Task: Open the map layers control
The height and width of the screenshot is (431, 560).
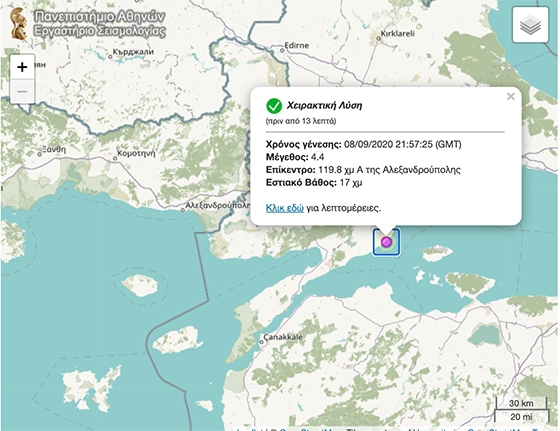Action: click(x=530, y=25)
